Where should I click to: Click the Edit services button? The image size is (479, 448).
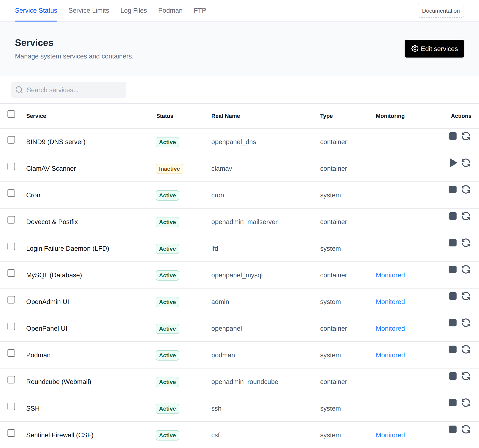click(434, 49)
